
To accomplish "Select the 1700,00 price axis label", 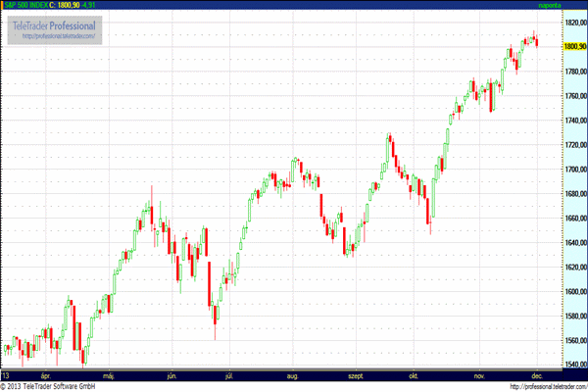I will [x=575, y=170].
